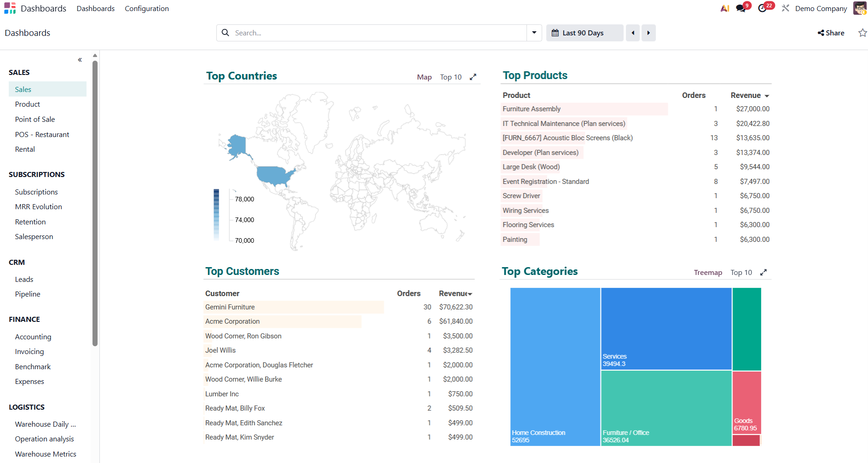Viewport: 868px width, 463px height.
Task: Mark dashboard as favorite with star icon
Action: coord(862,33)
